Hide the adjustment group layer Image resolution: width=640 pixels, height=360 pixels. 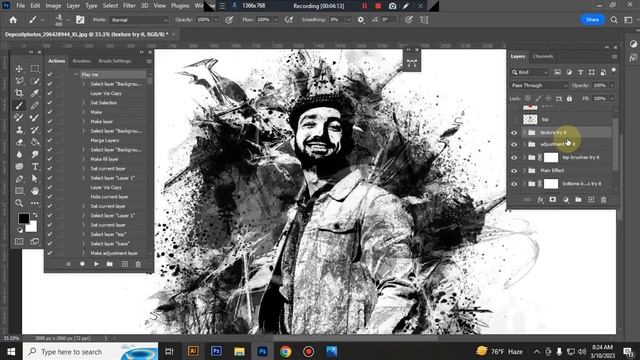coord(514,144)
